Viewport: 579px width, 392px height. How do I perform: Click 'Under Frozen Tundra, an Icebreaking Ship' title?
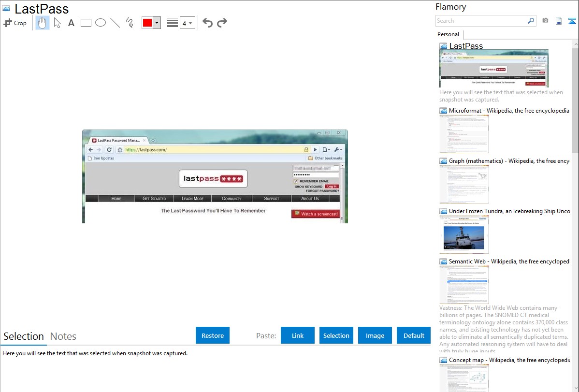tap(509, 211)
